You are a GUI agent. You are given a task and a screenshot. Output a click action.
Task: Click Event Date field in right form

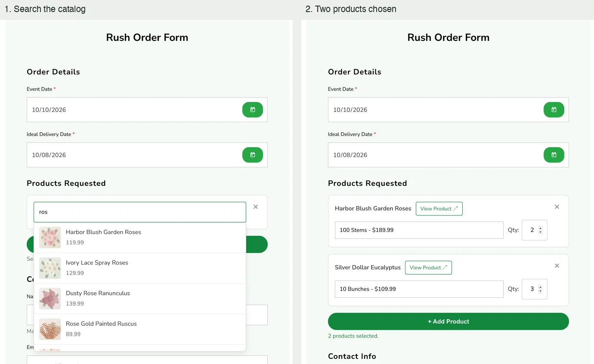coord(449,110)
